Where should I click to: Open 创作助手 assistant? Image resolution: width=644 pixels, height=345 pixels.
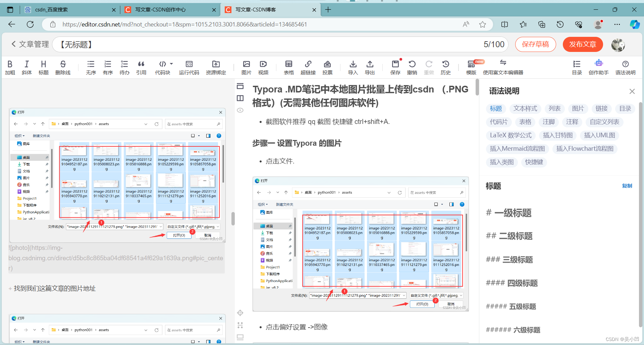click(x=599, y=67)
